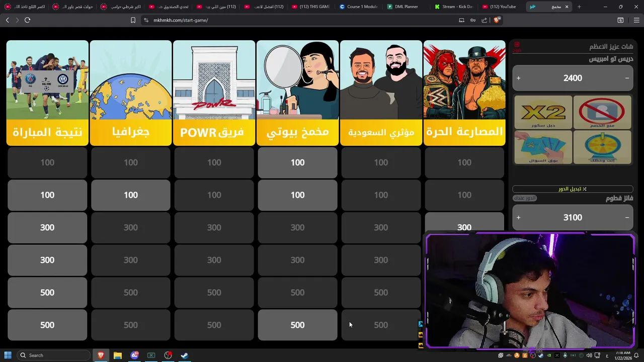644x362 pixels.
Task: Increase the 2400 team score with plus
Action: pos(518,78)
